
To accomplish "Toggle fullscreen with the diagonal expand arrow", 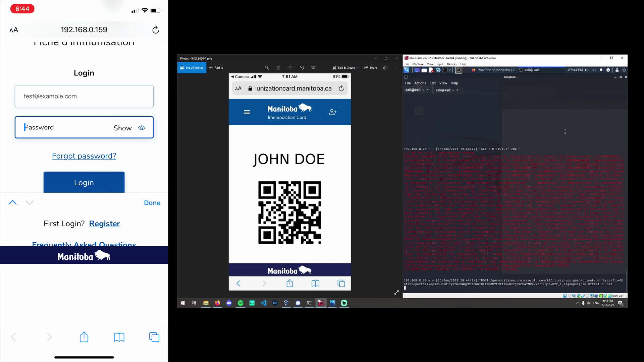I will [x=396, y=292].
